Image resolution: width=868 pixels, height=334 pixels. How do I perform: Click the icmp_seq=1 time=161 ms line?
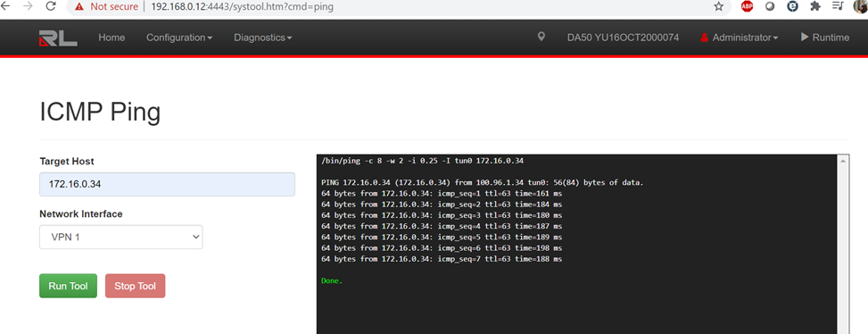[x=442, y=194]
